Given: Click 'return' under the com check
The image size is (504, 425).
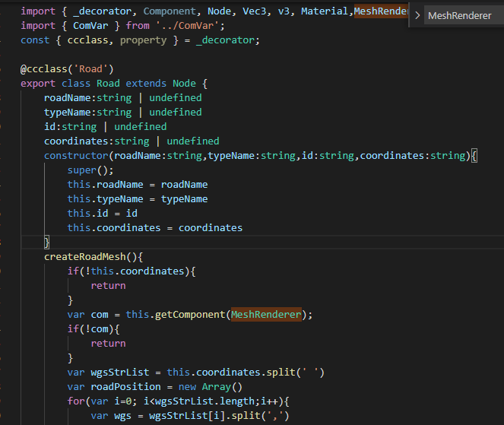Looking at the screenshot, I should [x=108, y=344].
